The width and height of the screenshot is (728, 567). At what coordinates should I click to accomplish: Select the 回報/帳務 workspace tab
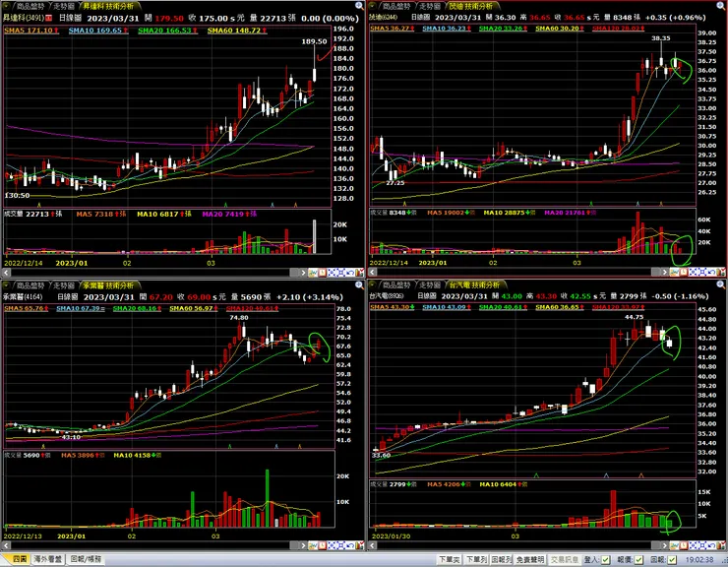(86, 559)
